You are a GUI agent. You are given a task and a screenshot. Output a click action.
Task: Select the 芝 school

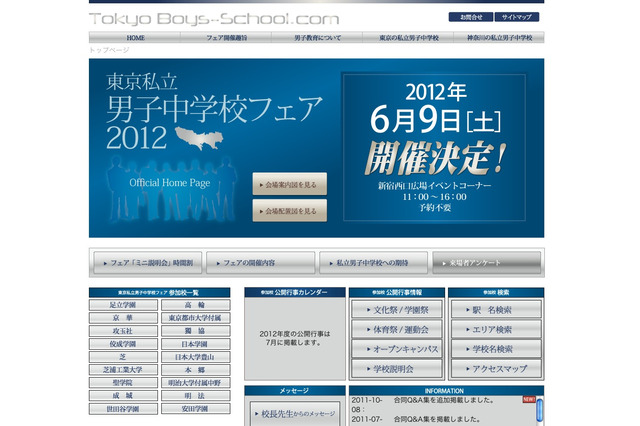123,357
